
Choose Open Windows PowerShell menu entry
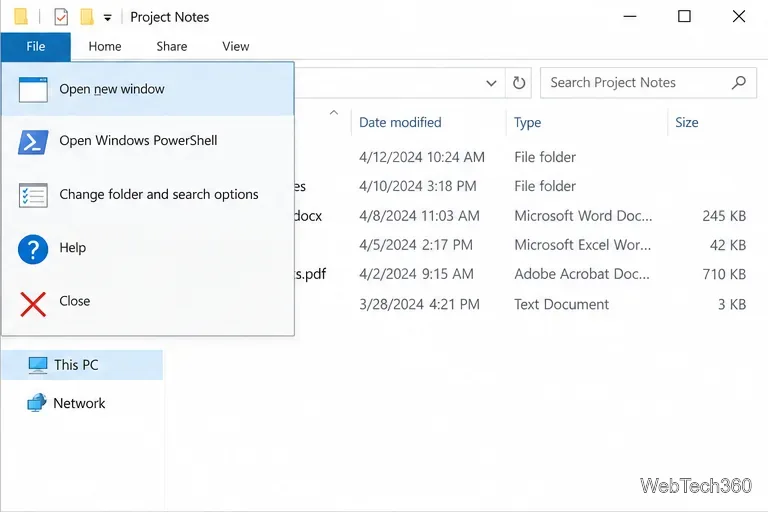(148, 141)
